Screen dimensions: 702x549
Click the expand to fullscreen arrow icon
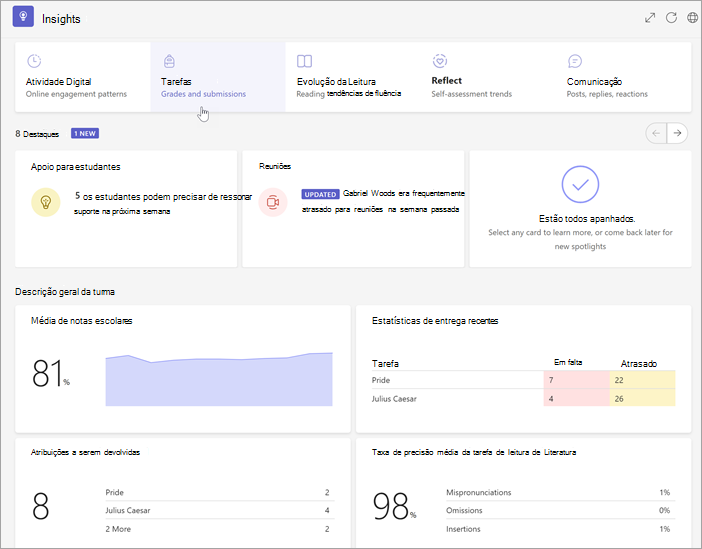tap(650, 17)
